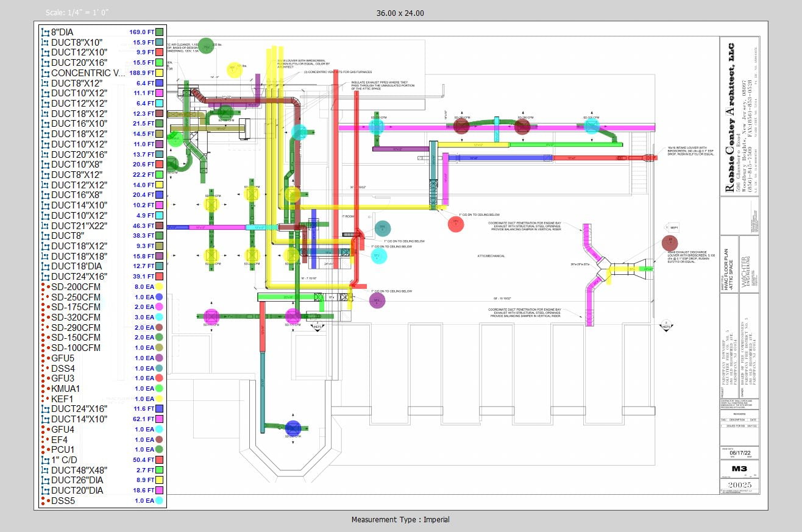The height and width of the screenshot is (532, 802).
Task: Click the M3 sheet number in title block
Action: [739, 469]
